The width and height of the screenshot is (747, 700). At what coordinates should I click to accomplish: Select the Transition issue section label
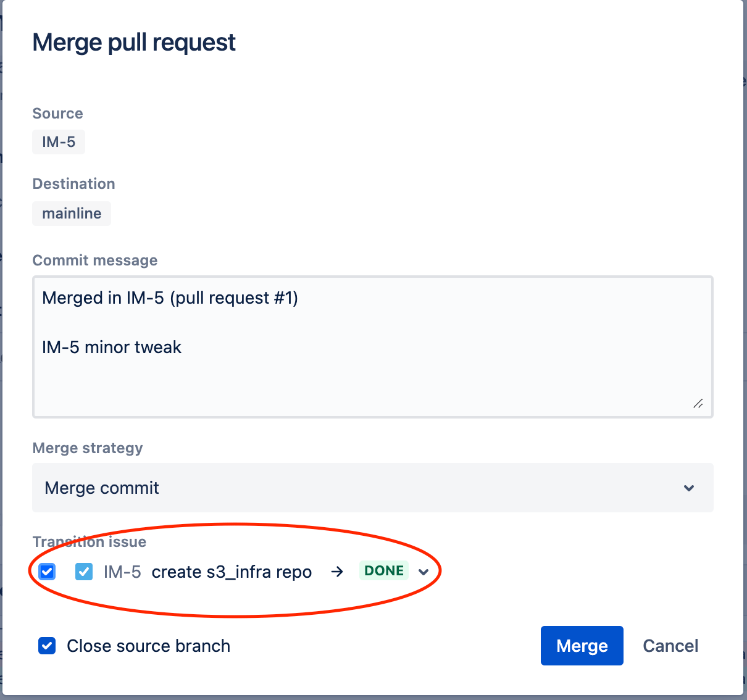tap(89, 541)
